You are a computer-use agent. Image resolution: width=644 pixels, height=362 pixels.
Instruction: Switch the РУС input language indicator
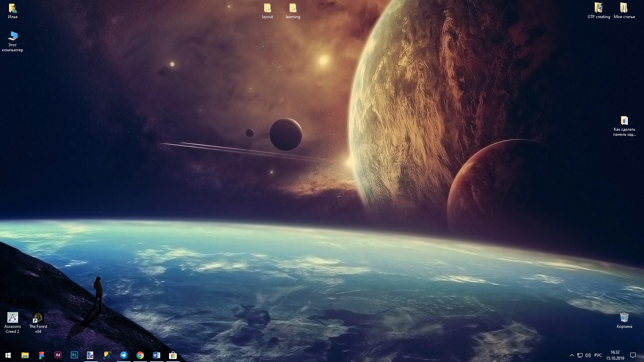(598, 355)
